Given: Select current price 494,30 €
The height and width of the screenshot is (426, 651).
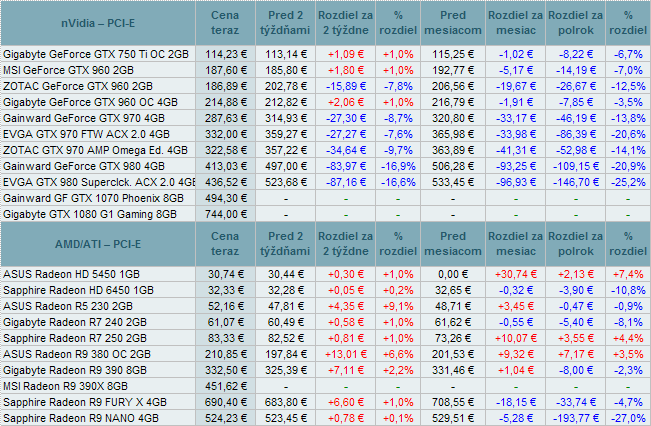Looking at the screenshot, I should [x=226, y=198].
